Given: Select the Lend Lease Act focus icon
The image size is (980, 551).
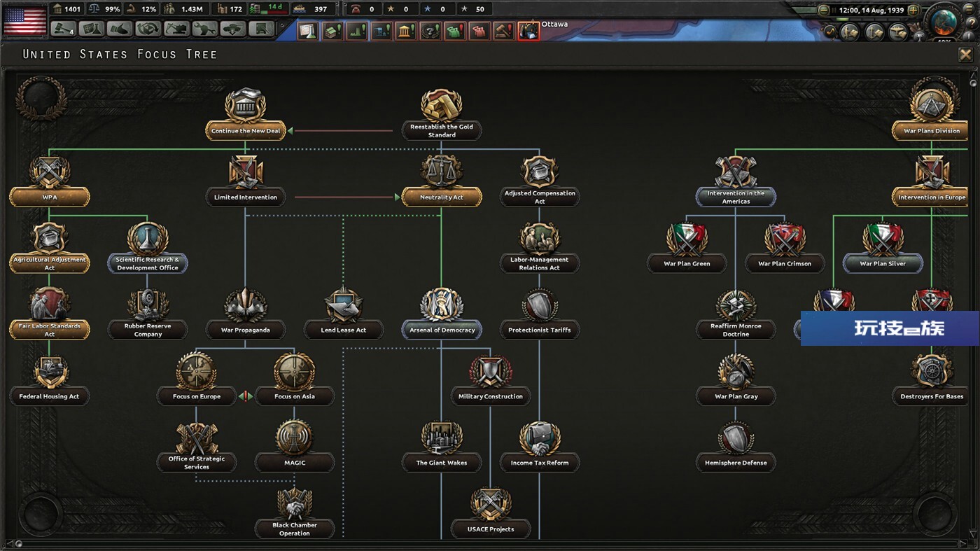Looking at the screenshot, I should (x=344, y=305).
